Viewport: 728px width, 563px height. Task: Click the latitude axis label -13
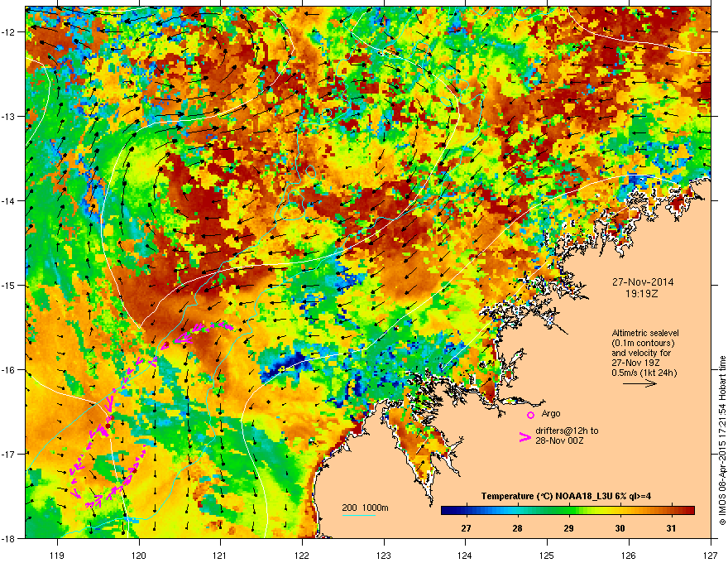(9, 117)
